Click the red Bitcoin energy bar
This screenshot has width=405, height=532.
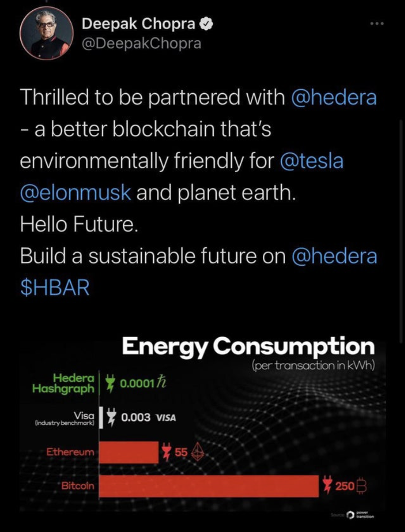click(209, 486)
